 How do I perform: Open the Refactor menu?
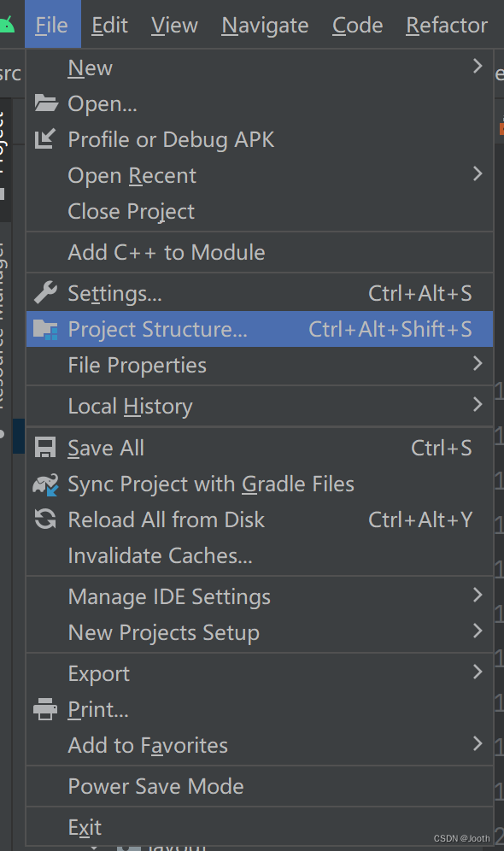tap(446, 25)
